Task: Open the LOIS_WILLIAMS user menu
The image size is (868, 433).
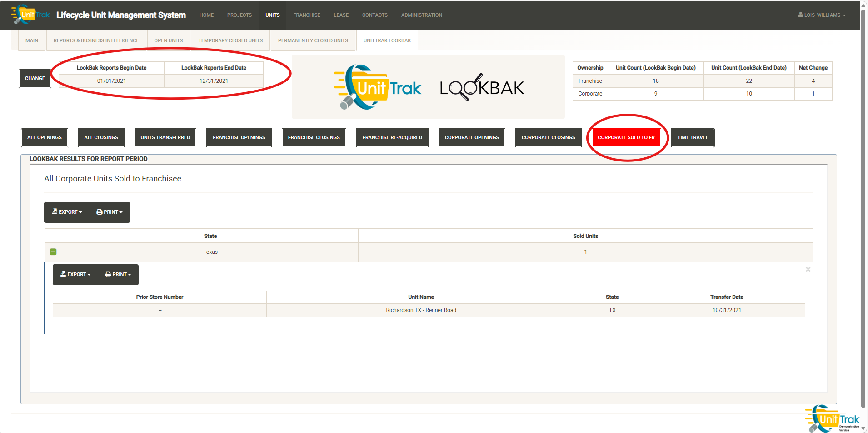Action: (x=822, y=15)
